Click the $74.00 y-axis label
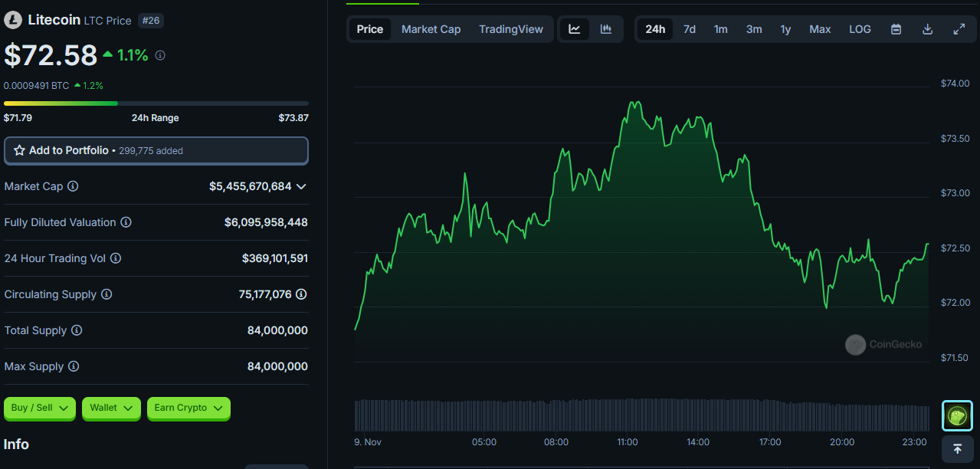 [955, 84]
